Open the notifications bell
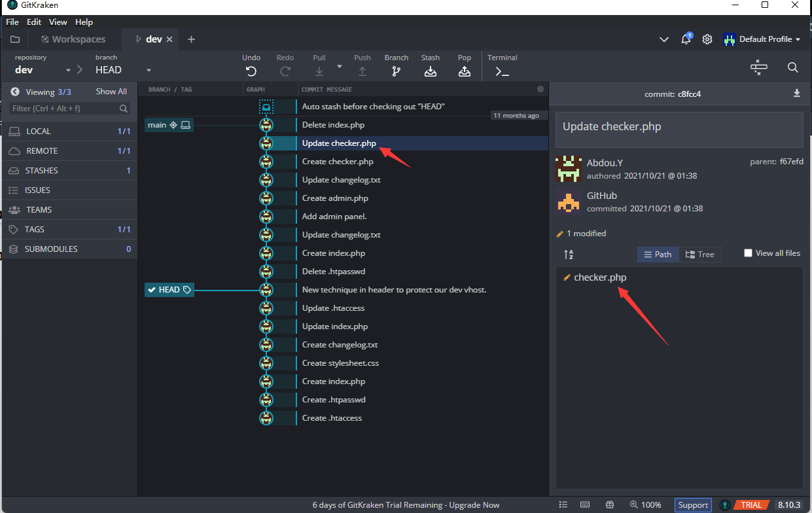Screen dimensions: 812x513 pos(686,39)
